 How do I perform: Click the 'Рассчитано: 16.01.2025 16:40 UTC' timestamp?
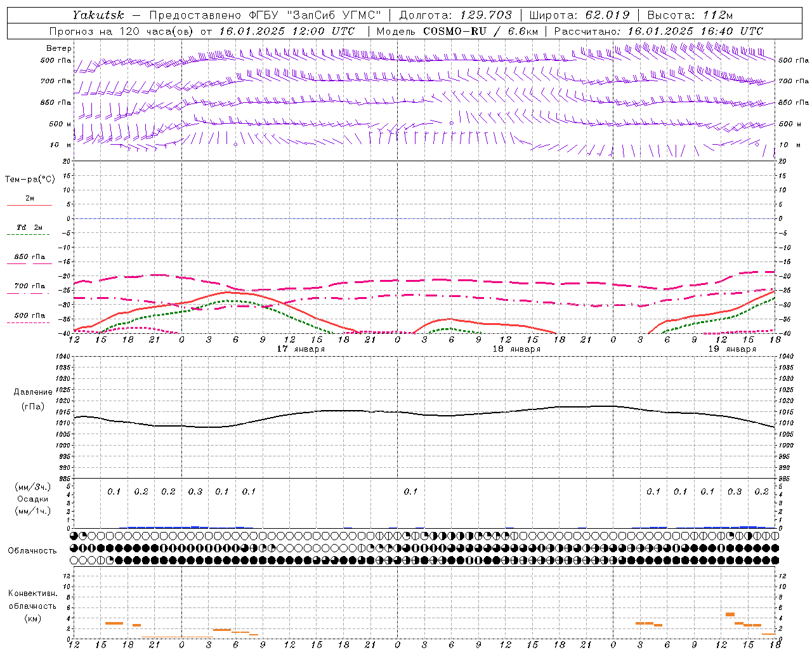[658, 31]
